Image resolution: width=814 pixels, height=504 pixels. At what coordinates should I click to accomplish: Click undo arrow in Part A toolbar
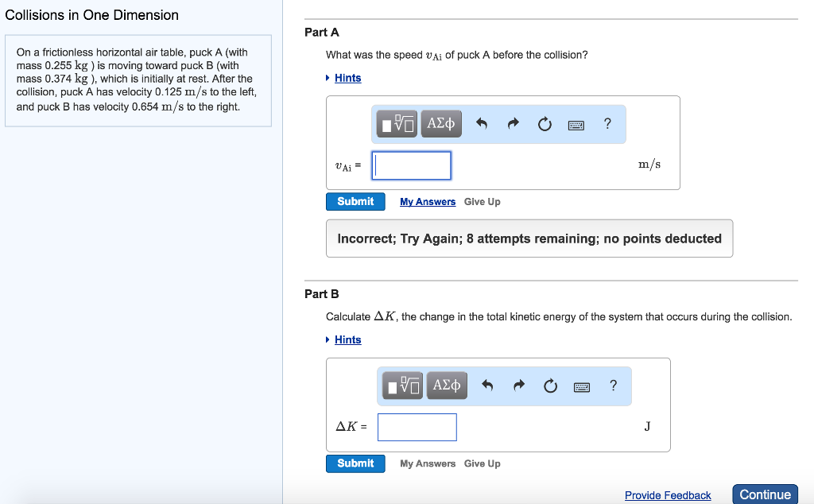[481, 124]
